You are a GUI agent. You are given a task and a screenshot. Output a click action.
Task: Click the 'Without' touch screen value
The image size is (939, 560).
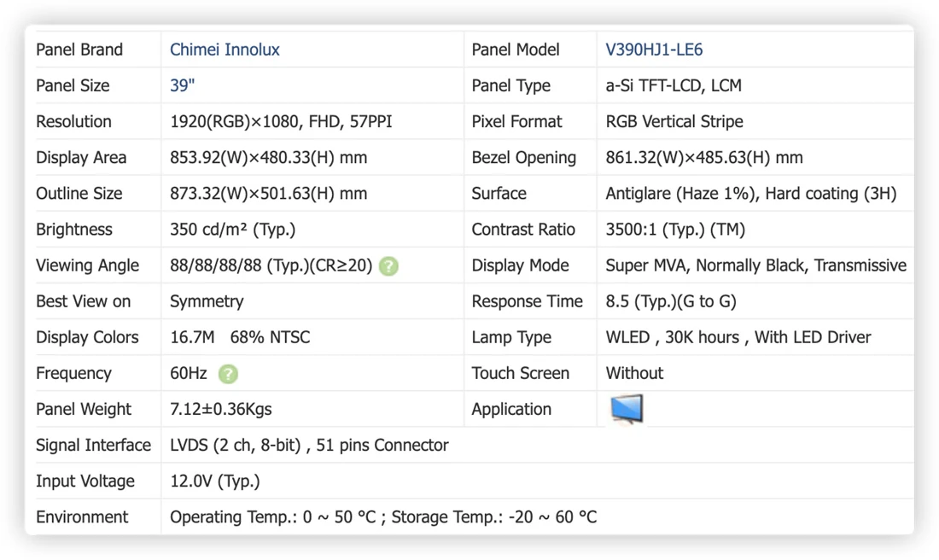point(634,373)
